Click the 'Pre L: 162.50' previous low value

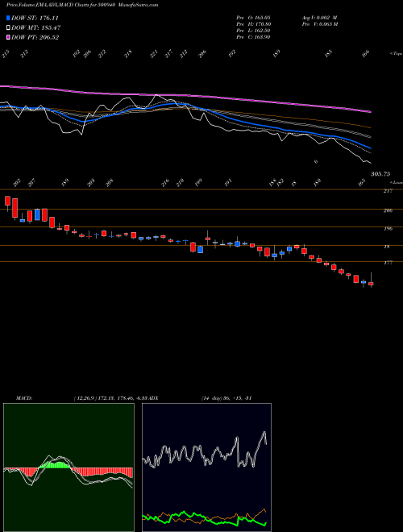click(253, 31)
